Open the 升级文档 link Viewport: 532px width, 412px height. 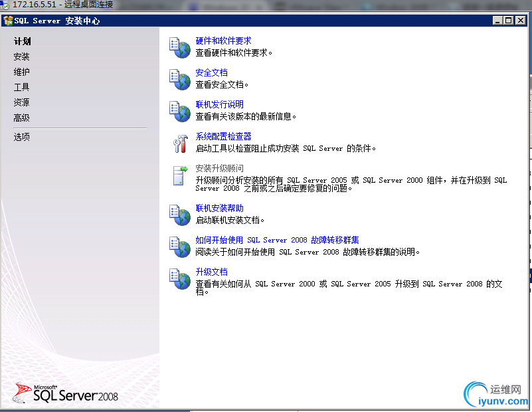[x=211, y=272]
